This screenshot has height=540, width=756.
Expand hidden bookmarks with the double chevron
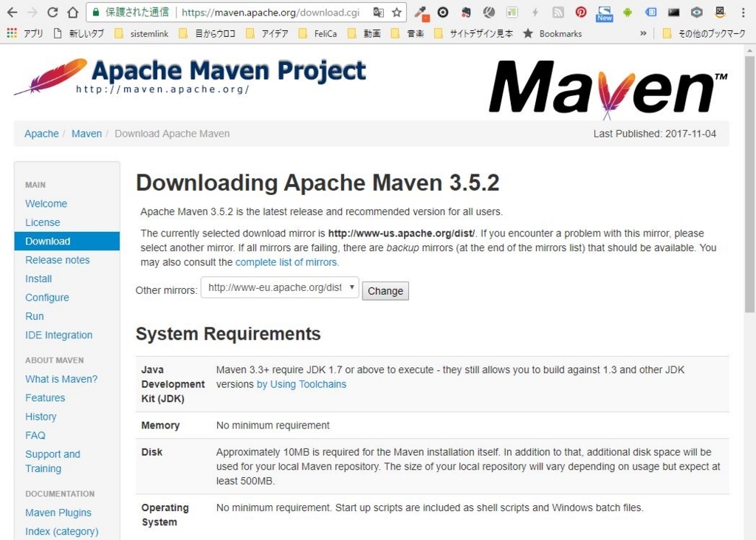(643, 33)
